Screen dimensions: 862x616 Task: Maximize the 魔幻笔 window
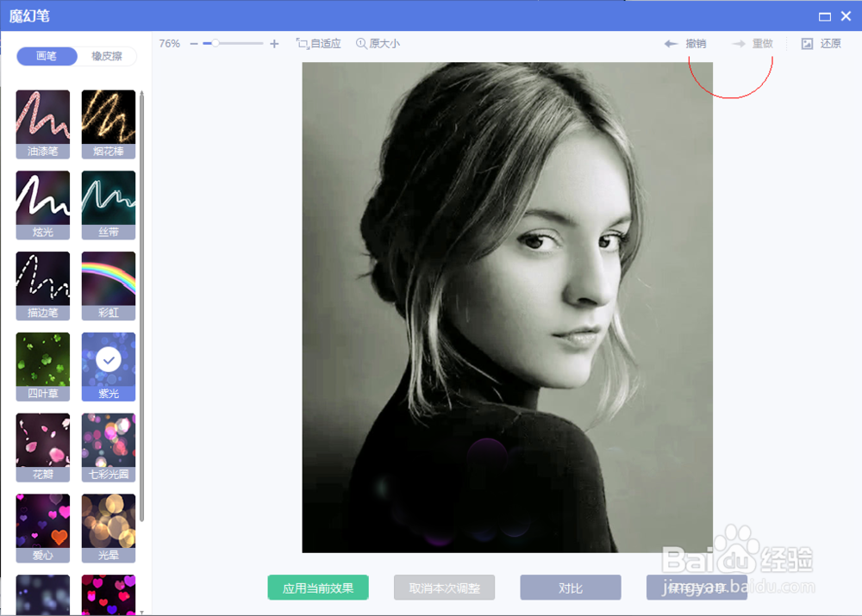point(825,16)
